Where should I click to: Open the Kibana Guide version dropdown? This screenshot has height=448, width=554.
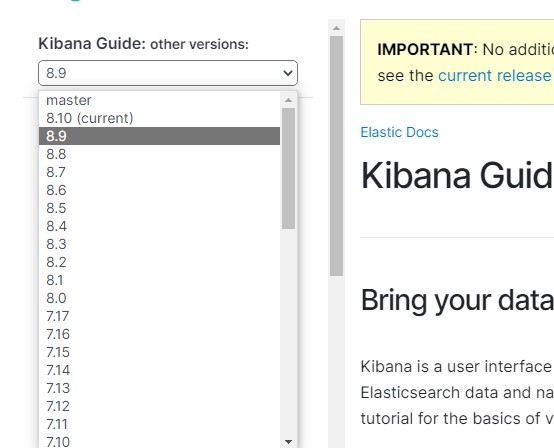(x=168, y=73)
